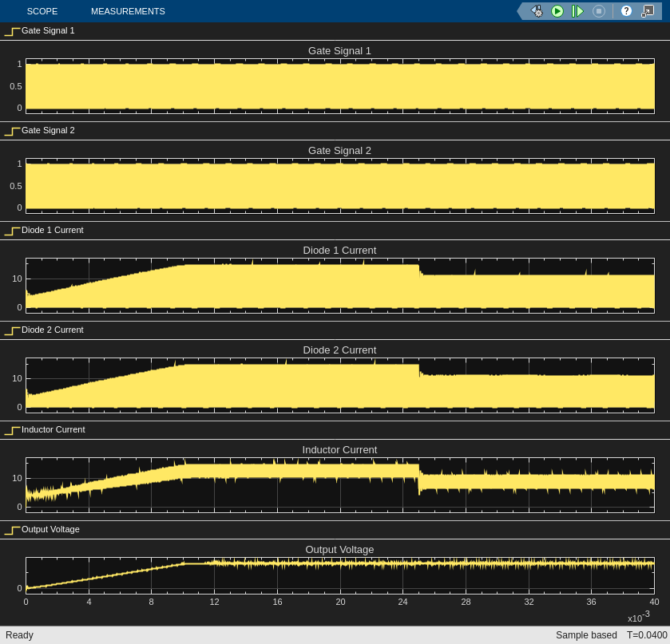Click the Stop simulation button

click(599, 11)
